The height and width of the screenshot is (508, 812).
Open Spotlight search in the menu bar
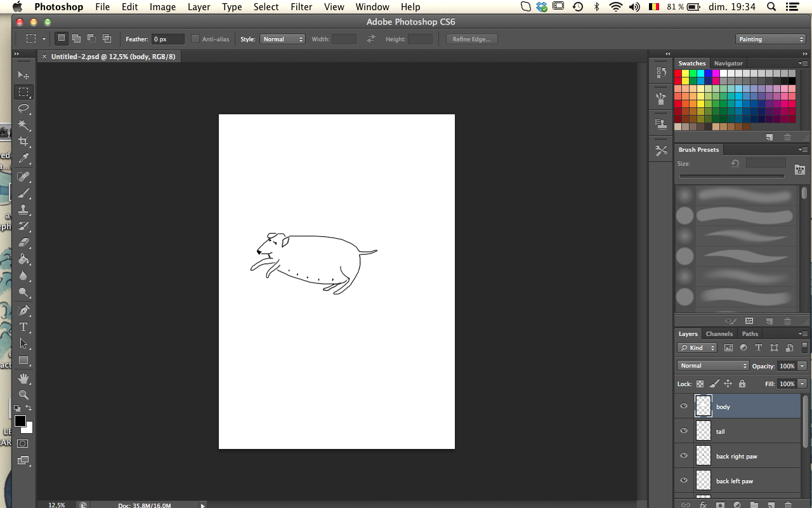[x=771, y=7]
